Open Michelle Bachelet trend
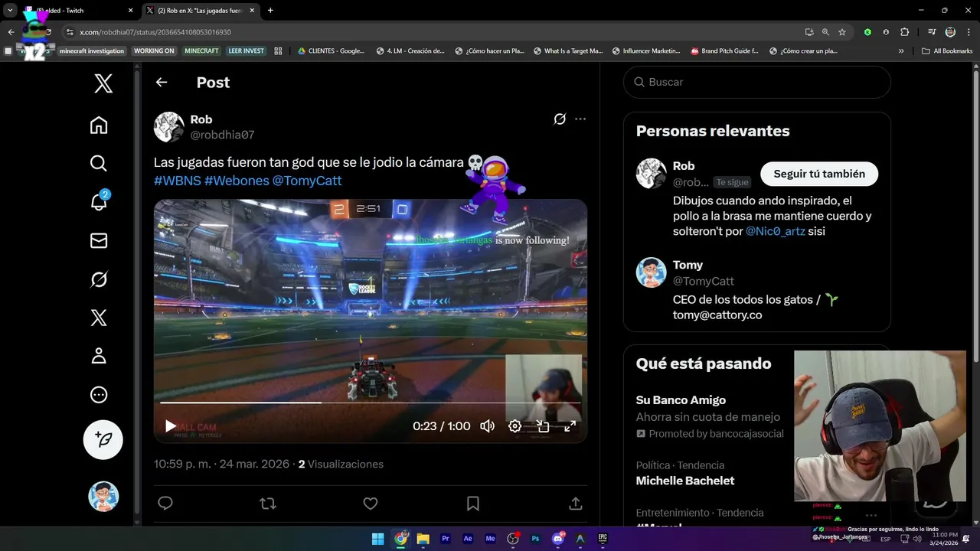 point(685,481)
